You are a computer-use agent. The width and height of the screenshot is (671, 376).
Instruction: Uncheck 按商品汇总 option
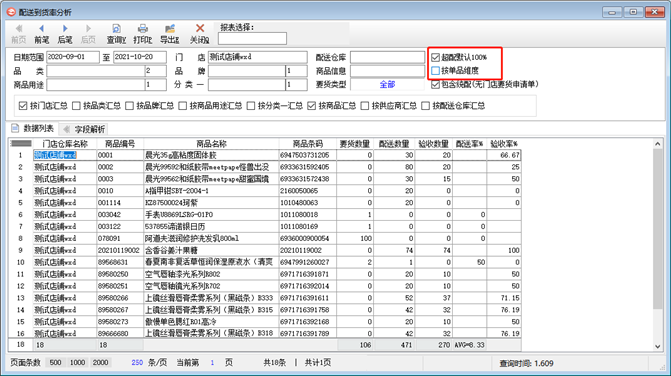pyautogui.click(x=312, y=106)
